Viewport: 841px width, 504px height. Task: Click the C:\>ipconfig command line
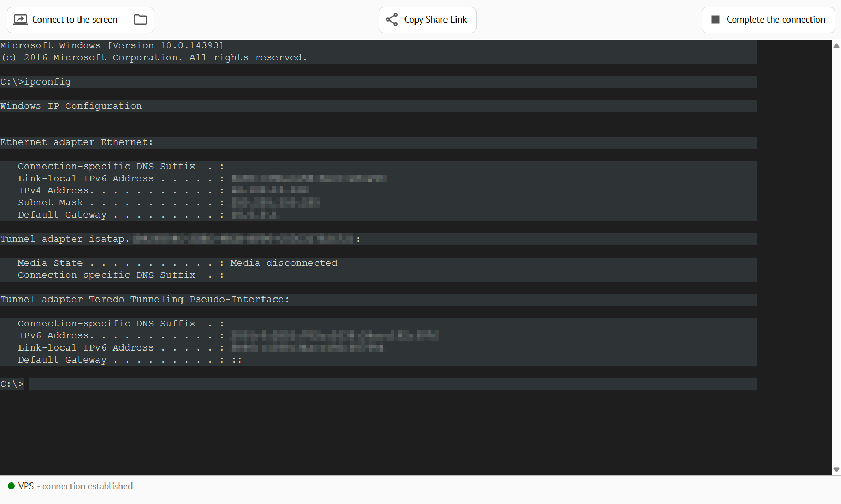(36, 82)
